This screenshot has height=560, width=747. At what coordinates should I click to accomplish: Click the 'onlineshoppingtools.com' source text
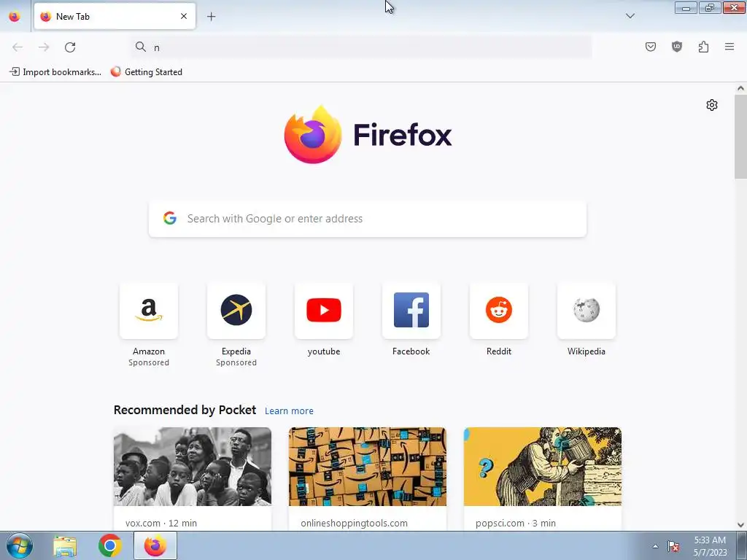(354, 523)
